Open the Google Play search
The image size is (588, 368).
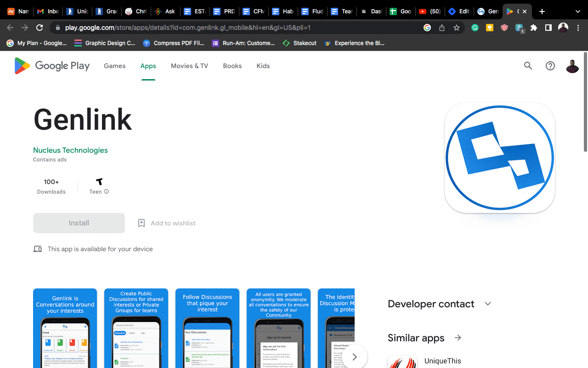pyautogui.click(x=528, y=66)
